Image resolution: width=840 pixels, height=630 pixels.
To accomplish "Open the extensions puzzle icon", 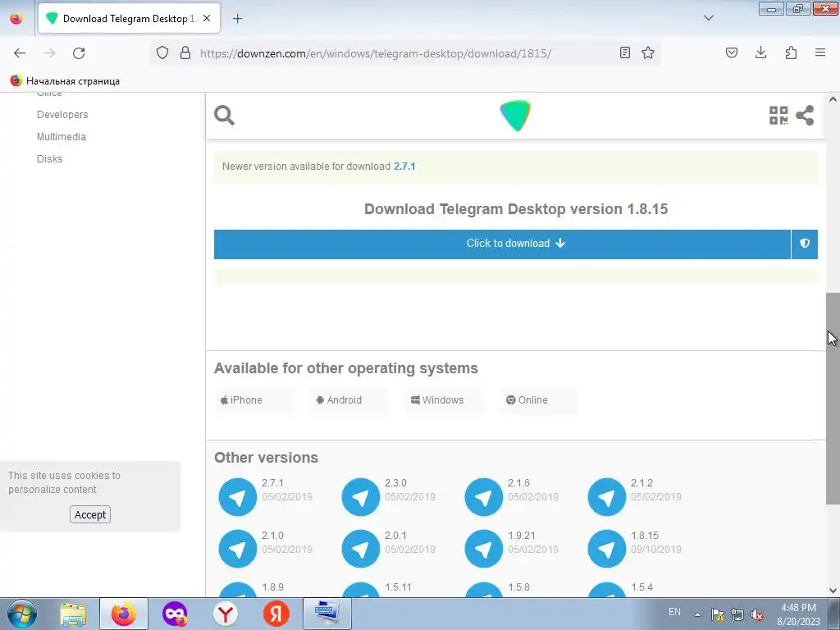I will coord(791,52).
